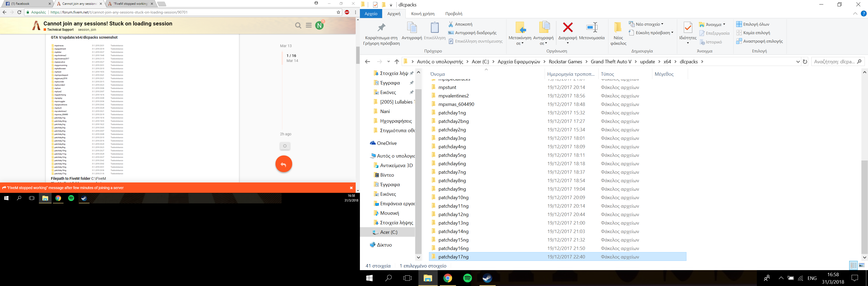Click the navigation pane scrollbar down arrow

418,257
